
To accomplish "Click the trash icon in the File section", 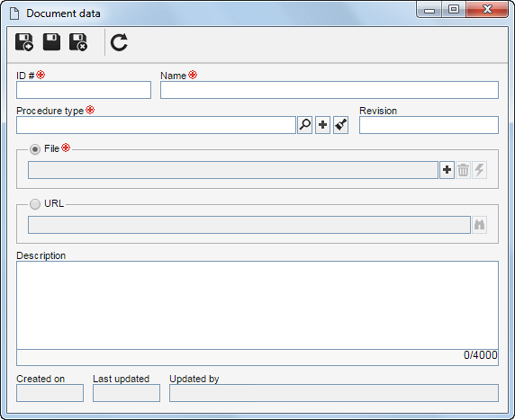I will 463,170.
